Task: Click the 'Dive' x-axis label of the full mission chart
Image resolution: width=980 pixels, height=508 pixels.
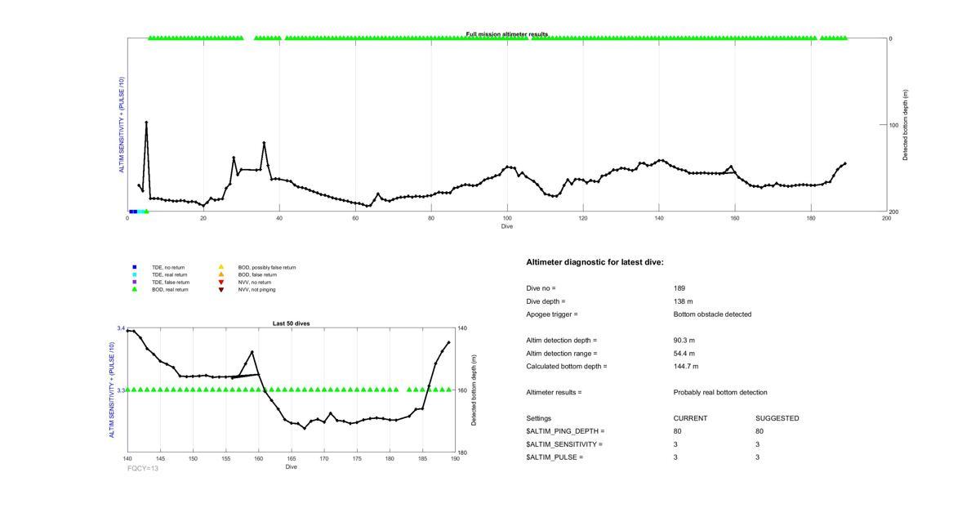Action: pos(507,226)
